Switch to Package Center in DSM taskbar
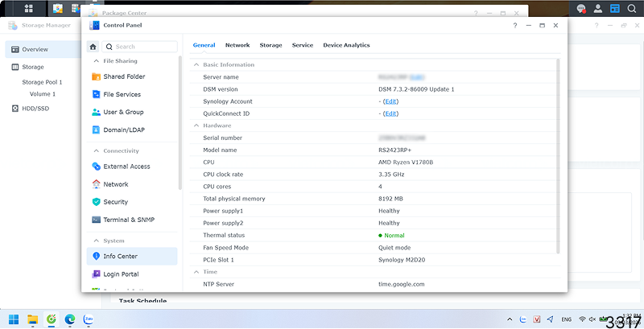 (58, 8)
